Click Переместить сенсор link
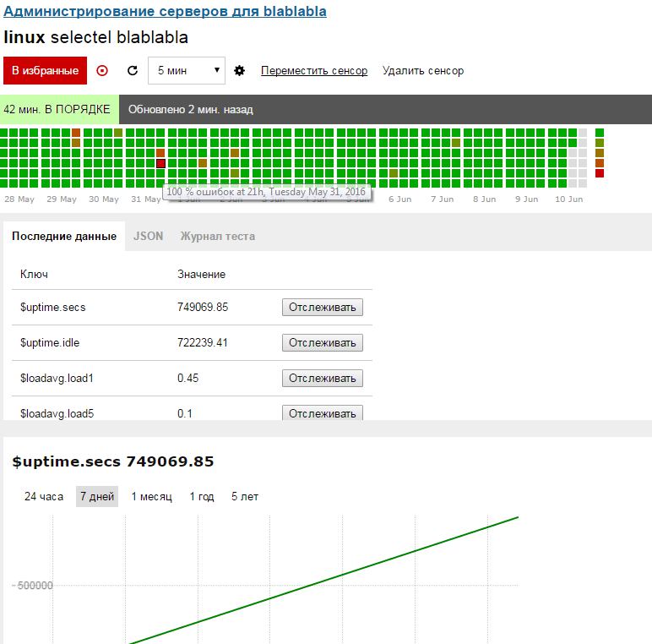This screenshot has width=652, height=644. [314, 71]
